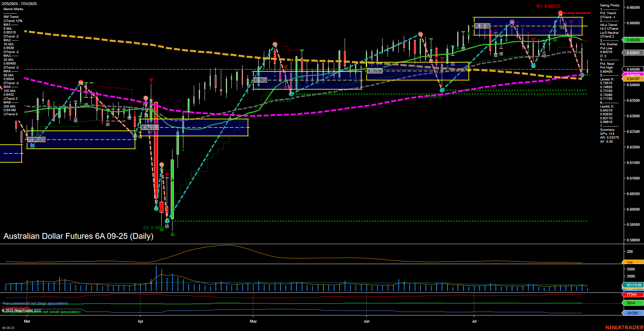Click the green 3914 nonreportable marker
Screen dimensions: 644x331
point(633,303)
